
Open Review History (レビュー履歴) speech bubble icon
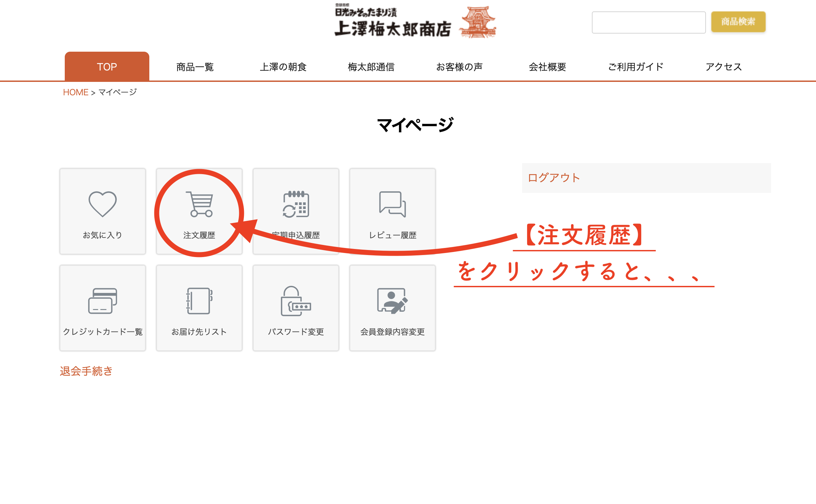coord(392,204)
